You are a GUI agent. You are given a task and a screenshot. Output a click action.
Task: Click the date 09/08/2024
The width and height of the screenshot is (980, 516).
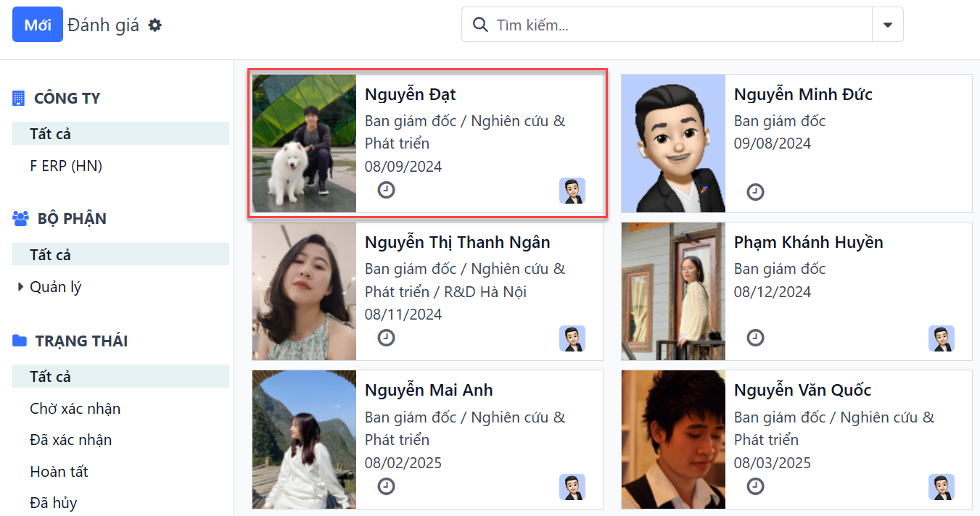click(773, 143)
